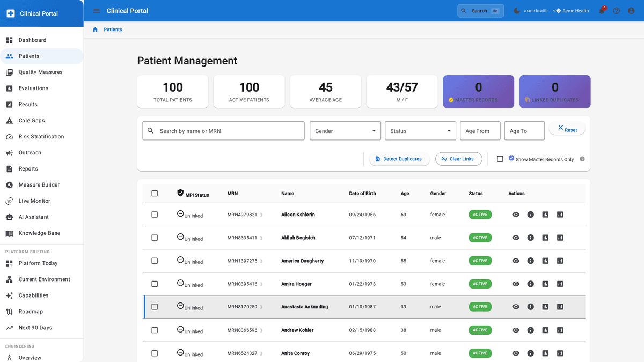Open the bar chart icon for Anita Conroy

click(x=546, y=353)
